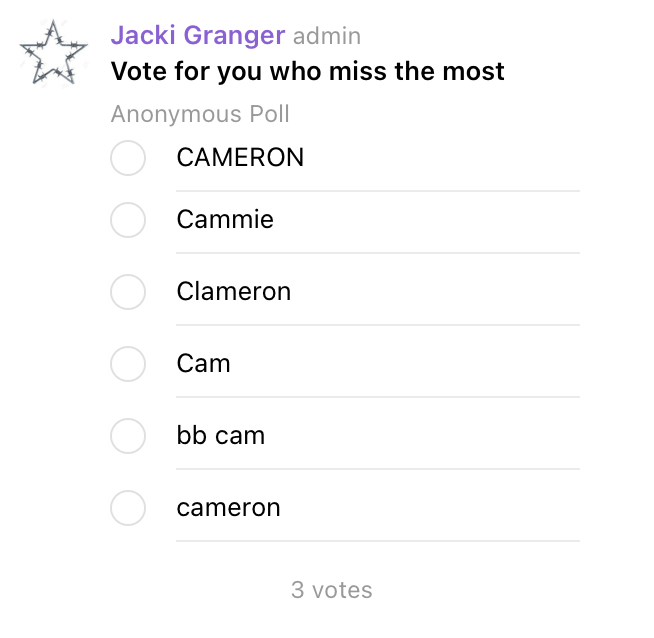Select the CAMERON radio button
The height and width of the screenshot is (638, 654).
(128, 158)
